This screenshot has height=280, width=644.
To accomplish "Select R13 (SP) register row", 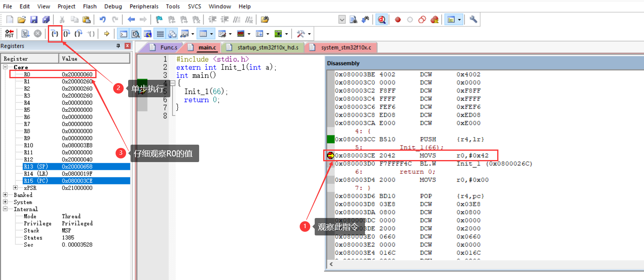I will tap(77, 167).
